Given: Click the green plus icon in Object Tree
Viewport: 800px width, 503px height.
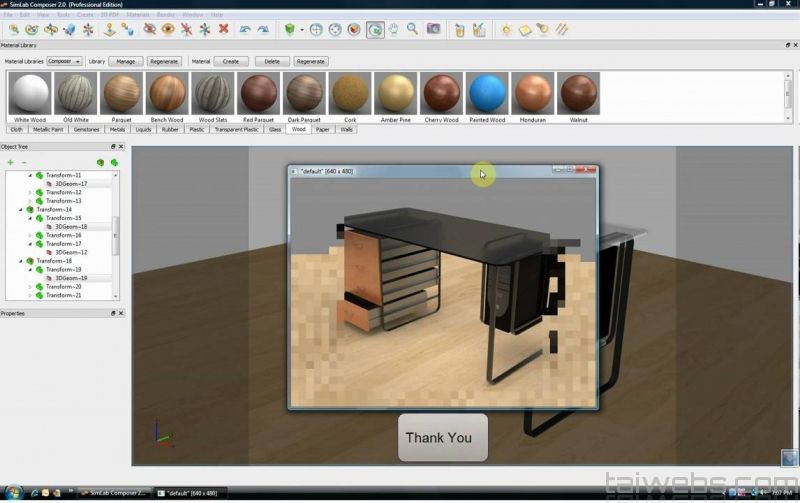Looking at the screenshot, I should pos(11,162).
